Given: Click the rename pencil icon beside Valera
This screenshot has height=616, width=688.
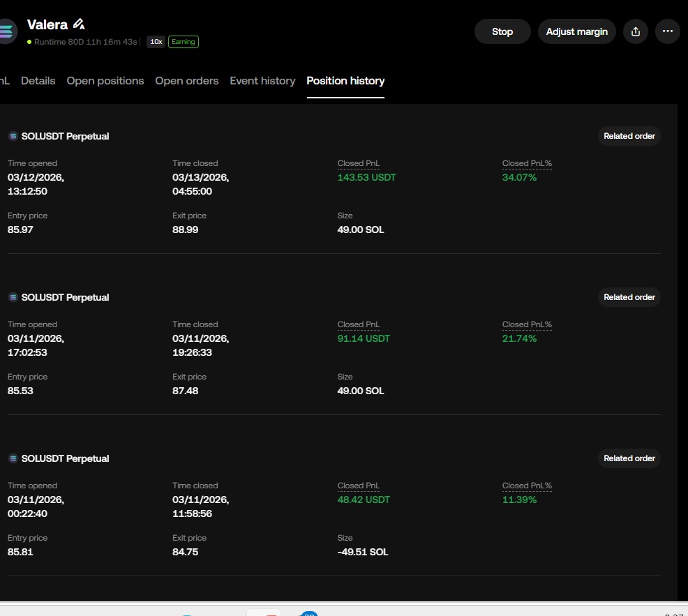Looking at the screenshot, I should pos(79,25).
